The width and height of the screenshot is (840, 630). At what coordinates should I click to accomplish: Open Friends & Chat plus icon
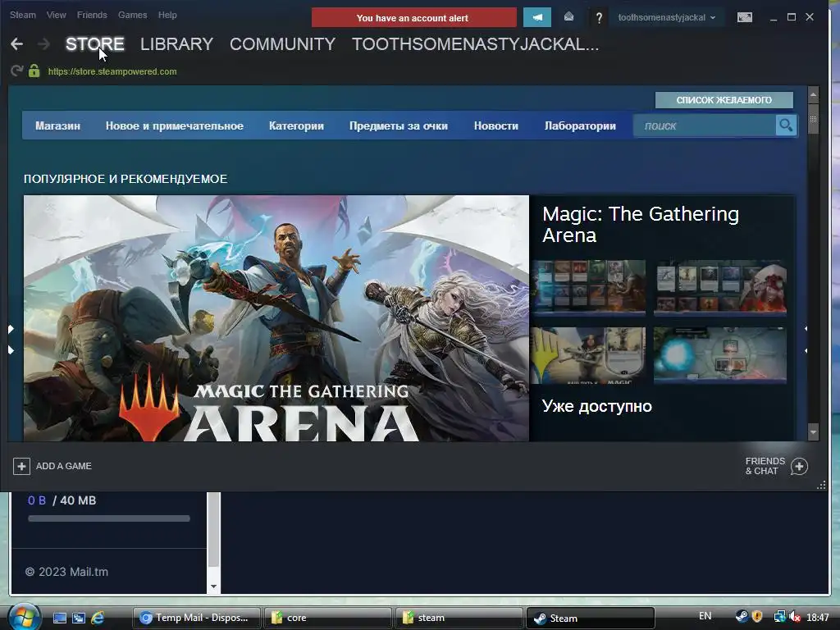799,466
